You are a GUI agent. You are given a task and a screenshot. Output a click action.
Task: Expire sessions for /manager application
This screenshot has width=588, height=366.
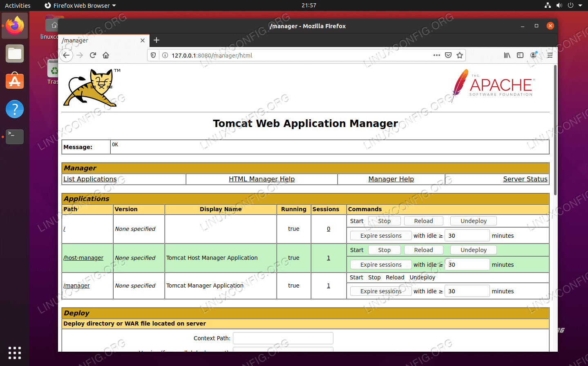(x=381, y=291)
